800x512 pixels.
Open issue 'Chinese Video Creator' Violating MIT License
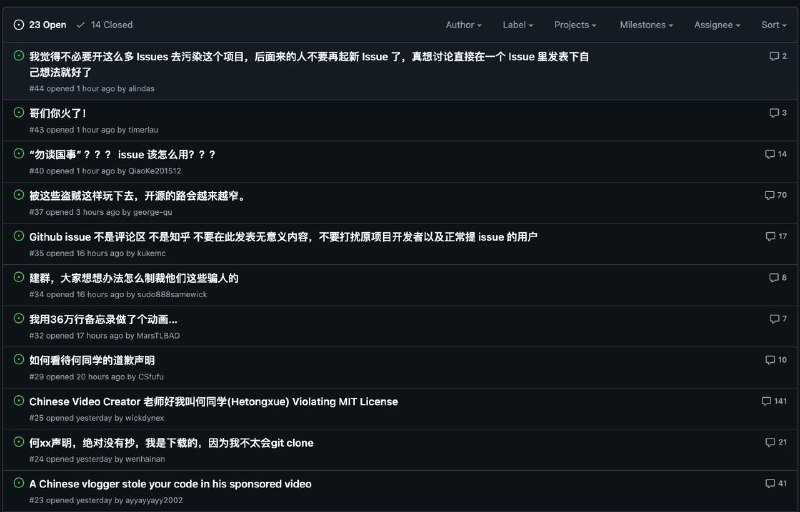click(213, 401)
